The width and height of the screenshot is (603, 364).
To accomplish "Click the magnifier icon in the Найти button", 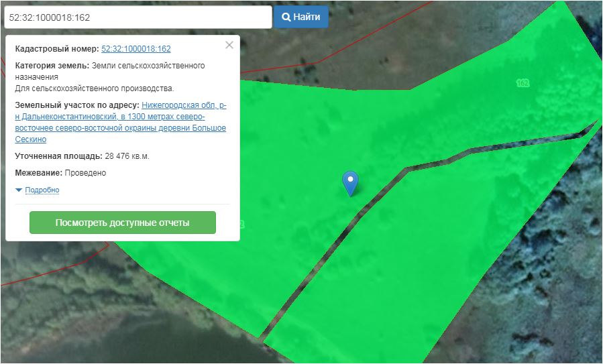I will (286, 17).
